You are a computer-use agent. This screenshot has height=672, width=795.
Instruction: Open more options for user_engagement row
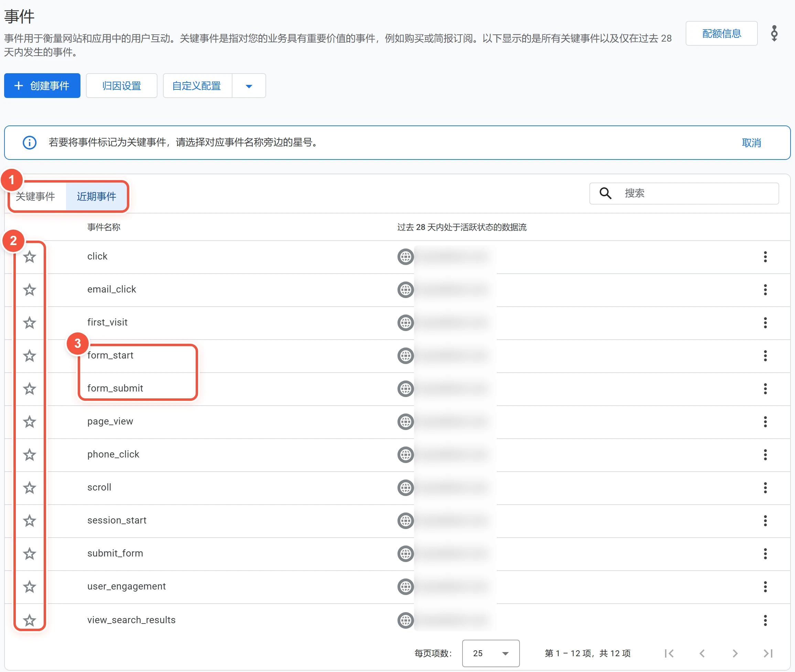coord(765,587)
